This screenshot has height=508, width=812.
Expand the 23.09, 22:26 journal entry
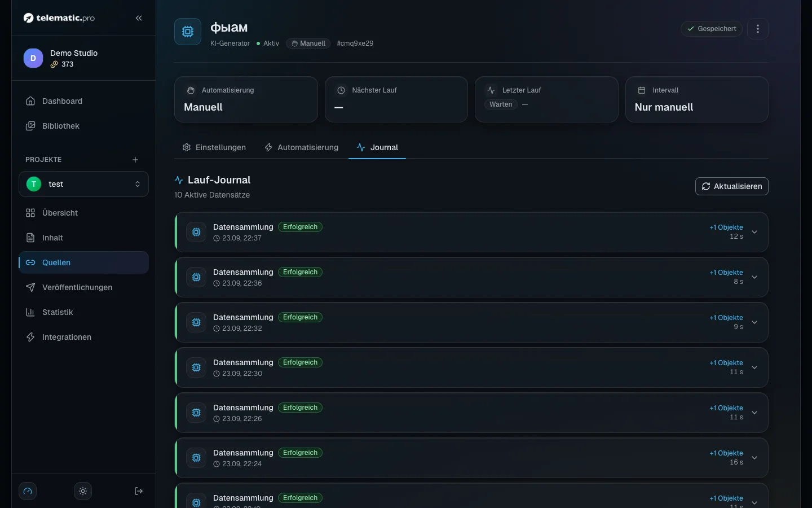[754, 413]
